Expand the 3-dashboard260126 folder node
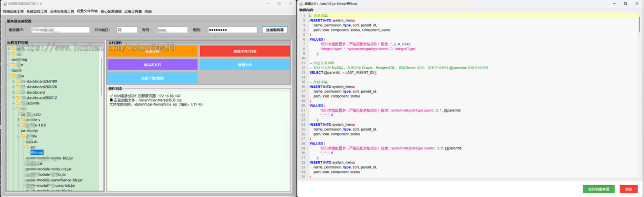644x197 pixels. point(13,87)
